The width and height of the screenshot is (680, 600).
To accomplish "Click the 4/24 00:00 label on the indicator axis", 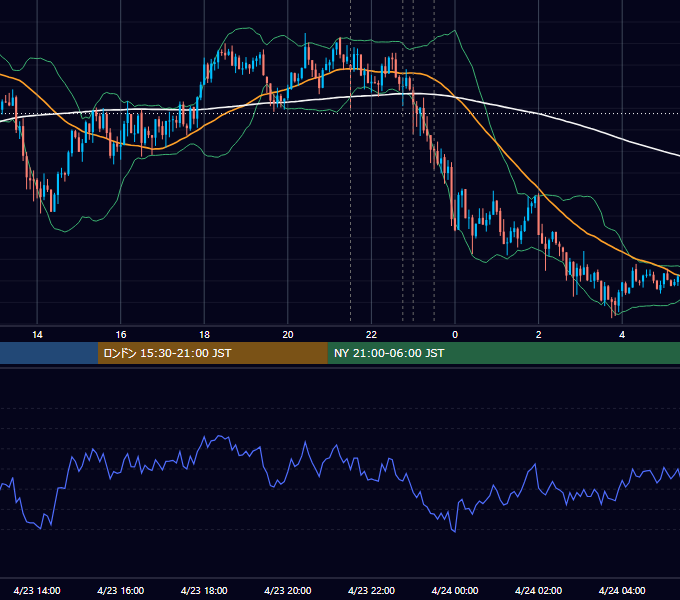I will (455, 590).
